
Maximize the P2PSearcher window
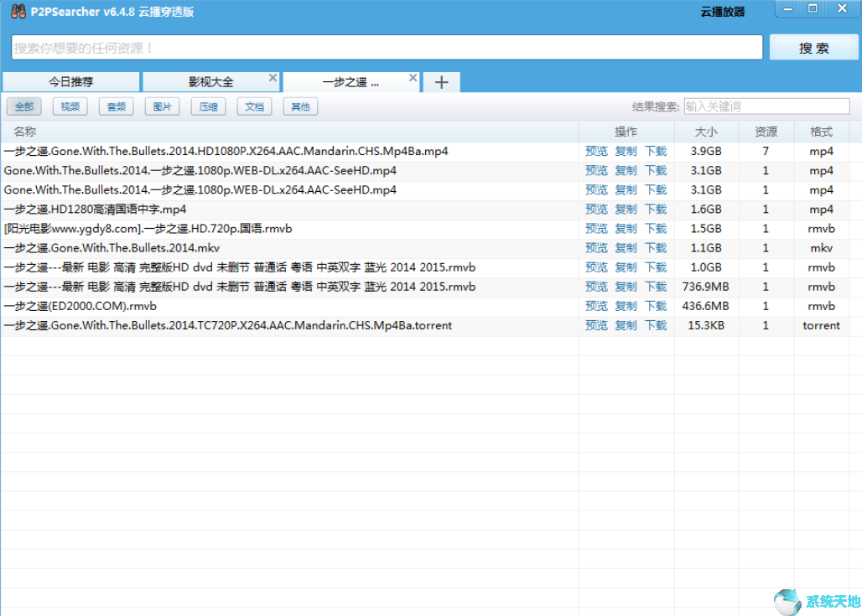[813, 8]
